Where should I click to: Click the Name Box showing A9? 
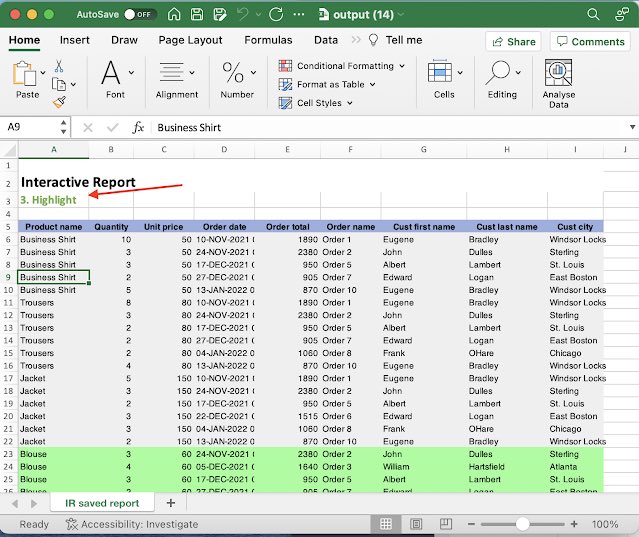tap(29, 127)
